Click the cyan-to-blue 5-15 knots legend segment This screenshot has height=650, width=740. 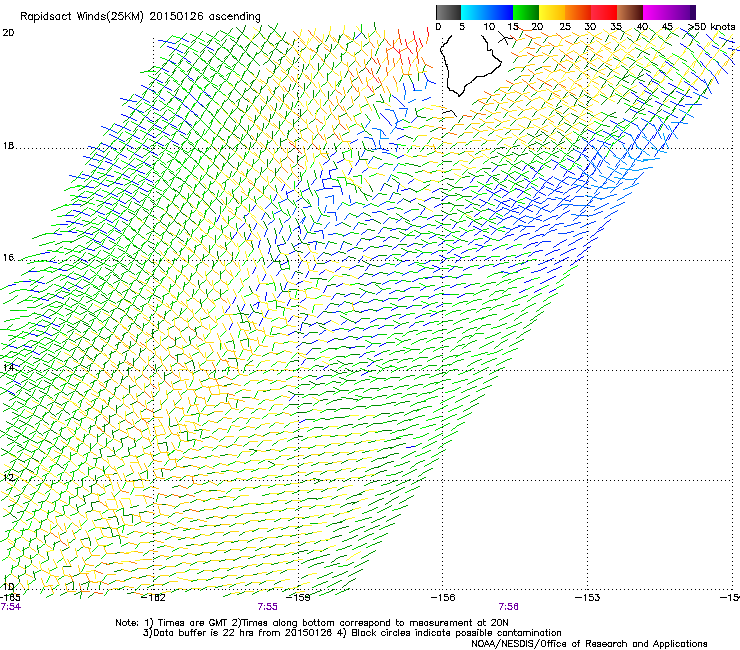coord(487,12)
